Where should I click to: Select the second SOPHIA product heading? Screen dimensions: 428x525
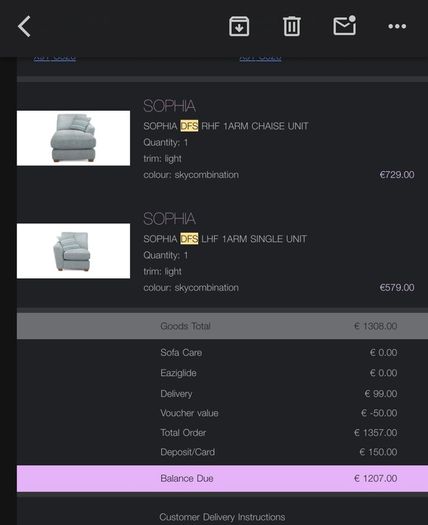pyautogui.click(x=169, y=219)
